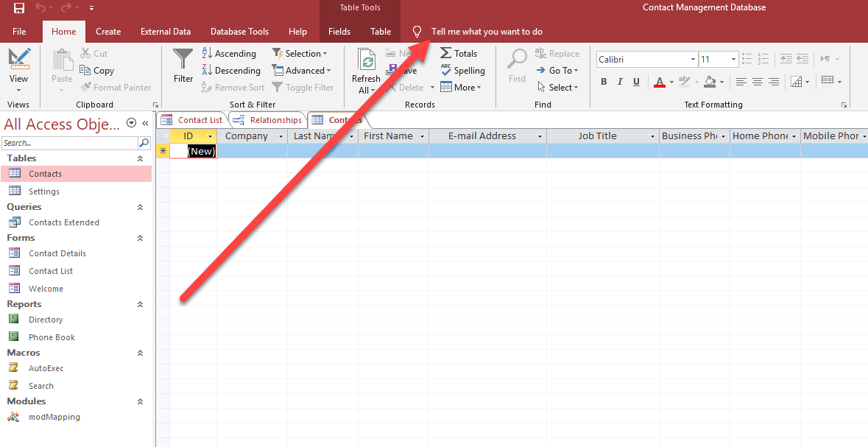Click the navigation pane Search box
Screen dimensions: 868x447
coord(69,143)
